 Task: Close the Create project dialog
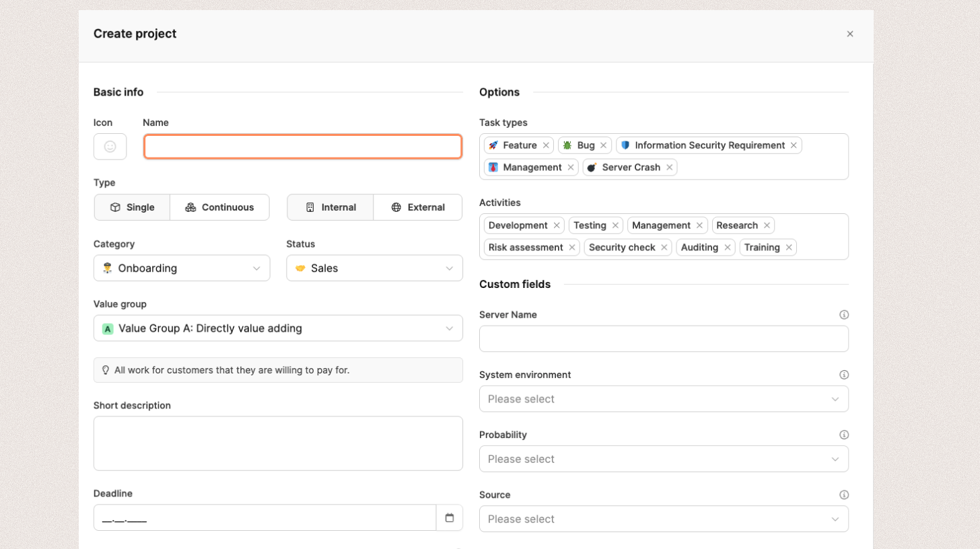coord(850,34)
